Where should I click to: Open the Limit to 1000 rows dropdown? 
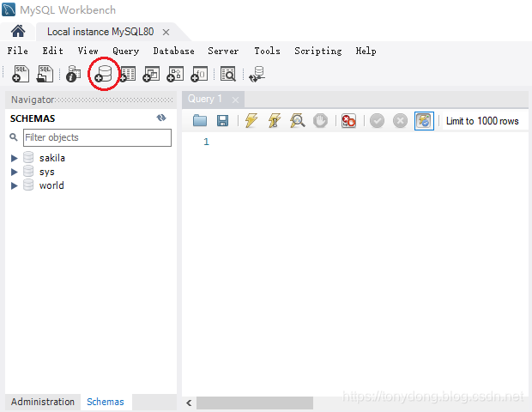[485, 121]
